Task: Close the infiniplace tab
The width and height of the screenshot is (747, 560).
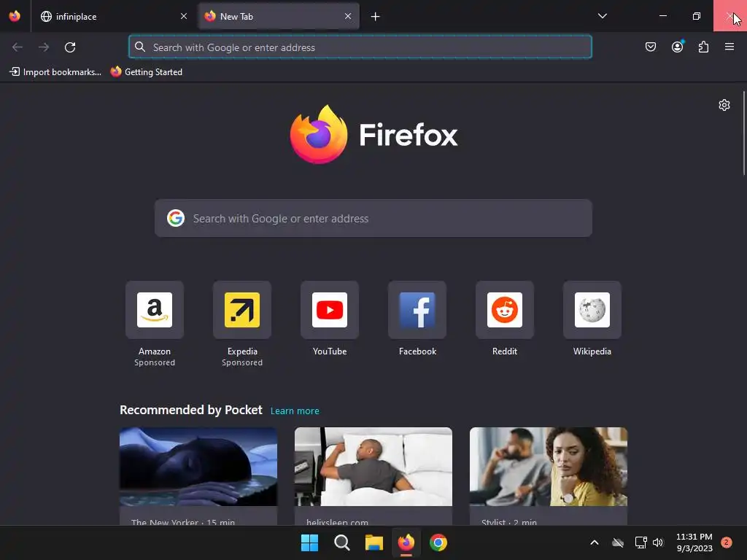Action: point(183,16)
